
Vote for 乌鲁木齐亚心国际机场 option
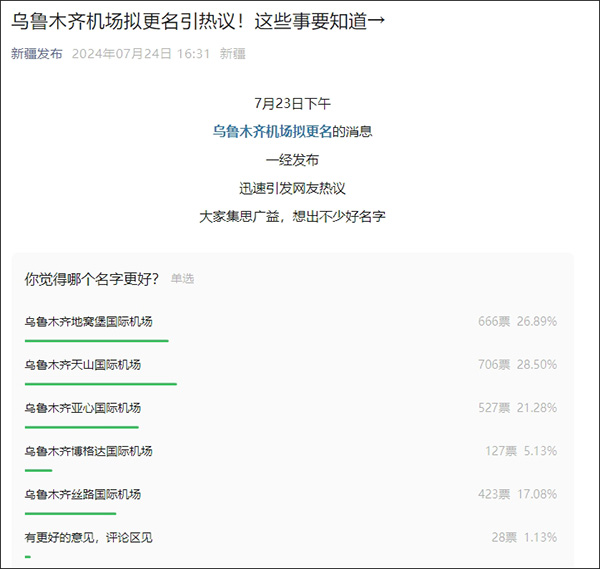point(83,408)
